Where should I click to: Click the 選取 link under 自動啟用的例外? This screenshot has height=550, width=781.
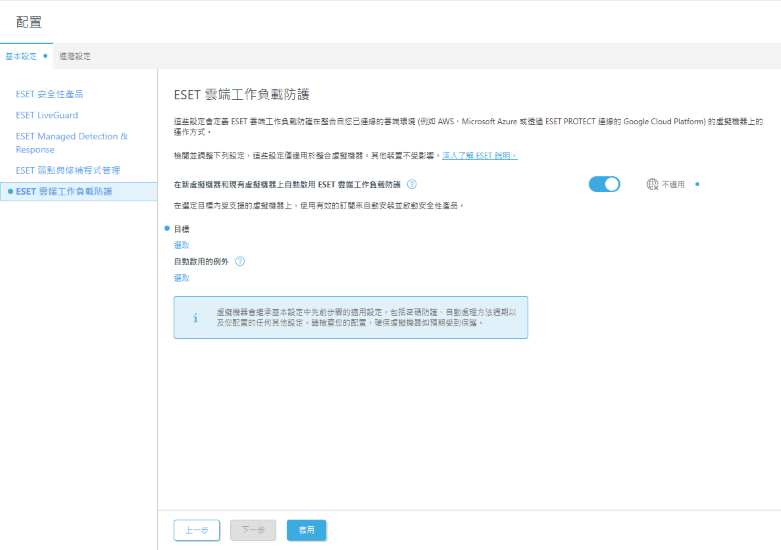point(181,277)
